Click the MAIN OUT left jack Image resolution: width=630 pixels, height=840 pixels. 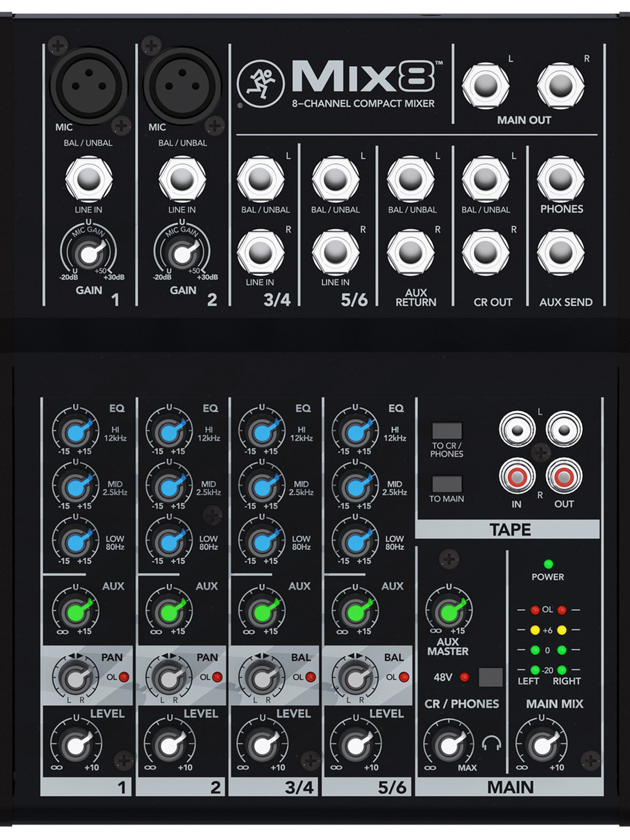coord(485,86)
